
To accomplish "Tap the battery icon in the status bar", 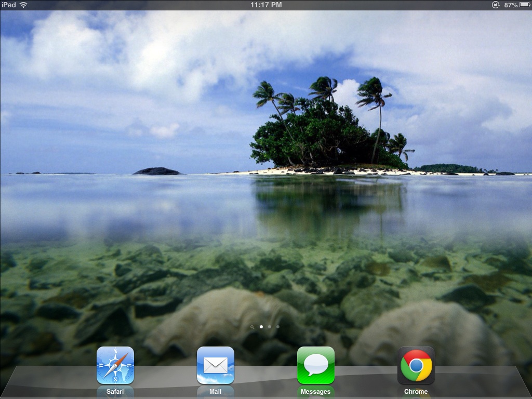I will click(x=525, y=5).
